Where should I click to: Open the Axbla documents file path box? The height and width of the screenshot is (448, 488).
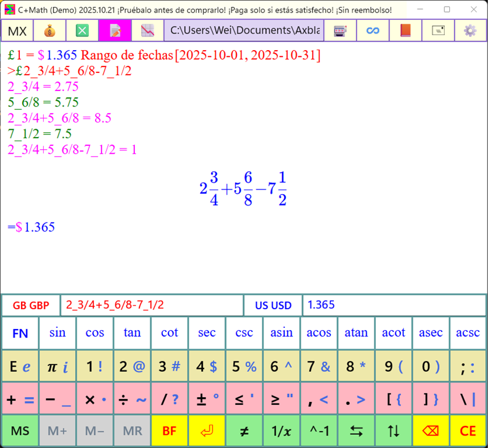(x=244, y=30)
